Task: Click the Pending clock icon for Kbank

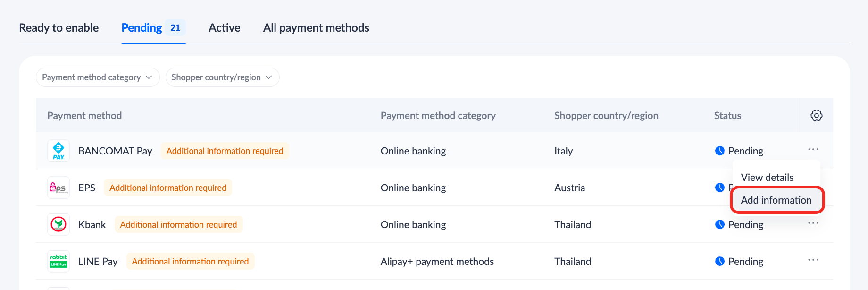Action: click(x=719, y=224)
